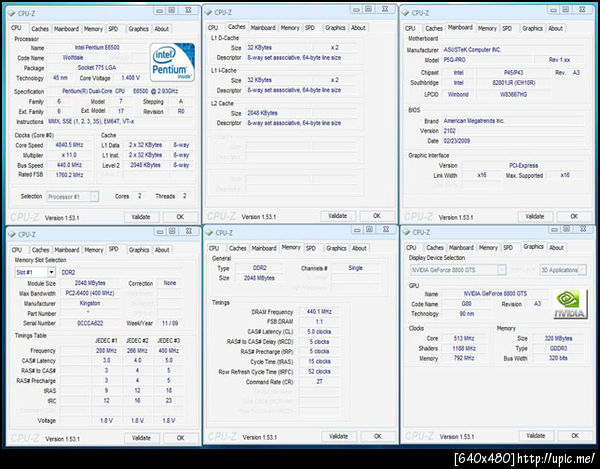Click the Core Voltage value 1.408 V
The width and height of the screenshot is (600, 469).
tap(130, 78)
